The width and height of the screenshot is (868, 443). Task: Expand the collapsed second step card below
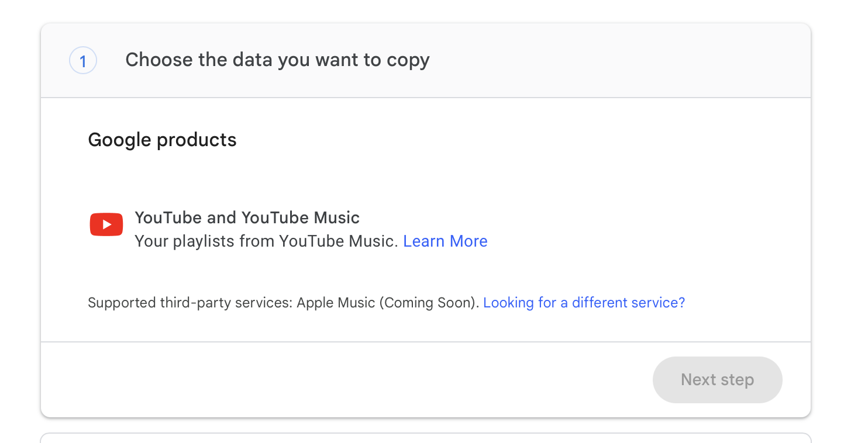426,438
